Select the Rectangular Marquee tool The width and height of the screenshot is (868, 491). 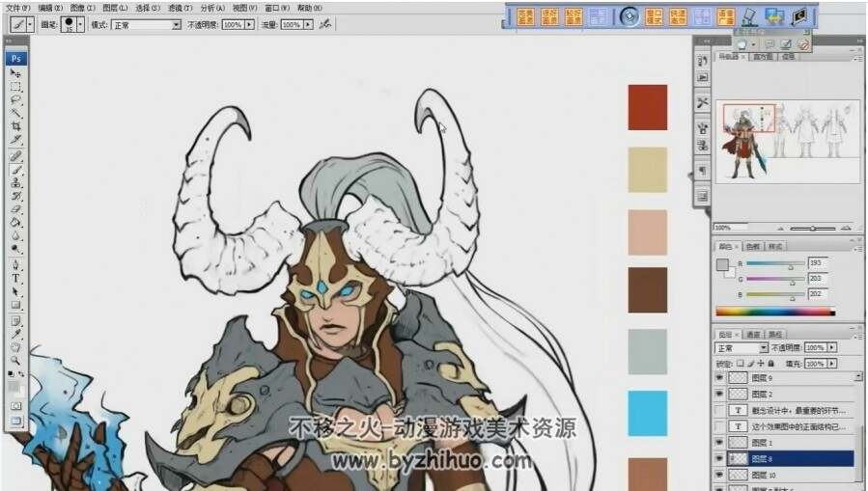tap(15, 87)
